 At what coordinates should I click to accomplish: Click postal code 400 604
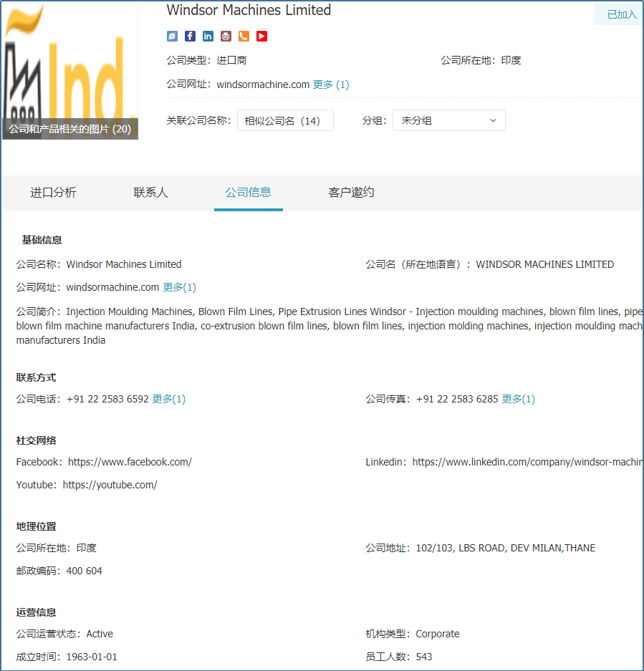[x=85, y=571]
